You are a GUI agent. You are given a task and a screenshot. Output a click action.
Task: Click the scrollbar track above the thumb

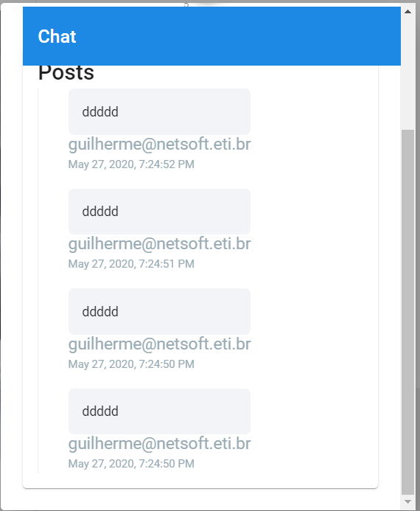coord(407,74)
